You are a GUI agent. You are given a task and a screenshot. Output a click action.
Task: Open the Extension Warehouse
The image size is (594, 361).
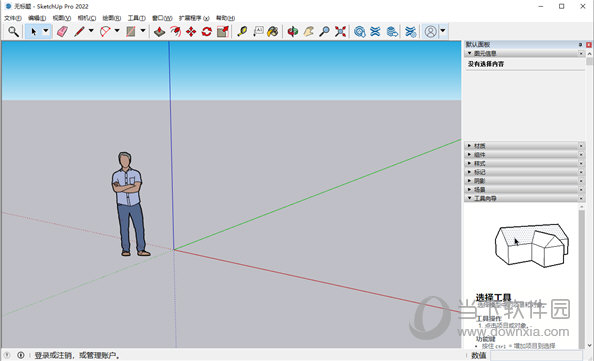(x=375, y=31)
